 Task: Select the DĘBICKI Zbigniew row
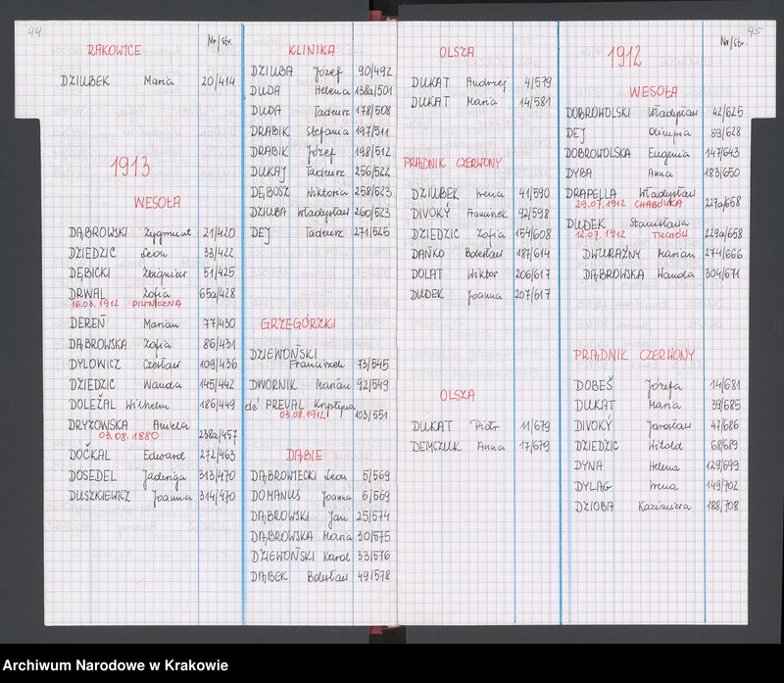(152, 273)
